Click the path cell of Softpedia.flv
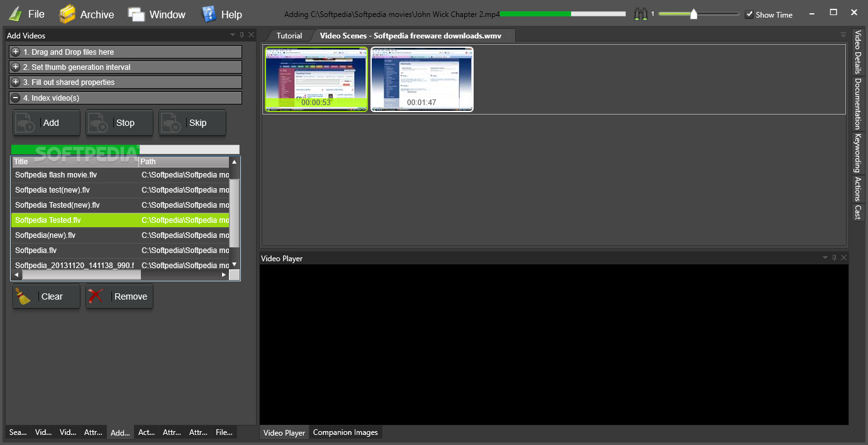Screen dimensions: 868x445 pos(184,251)
